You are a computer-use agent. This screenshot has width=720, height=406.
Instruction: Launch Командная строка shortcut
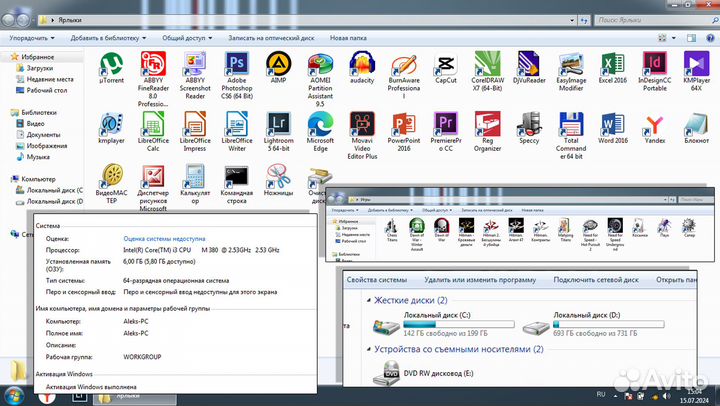tap(236, 184)
